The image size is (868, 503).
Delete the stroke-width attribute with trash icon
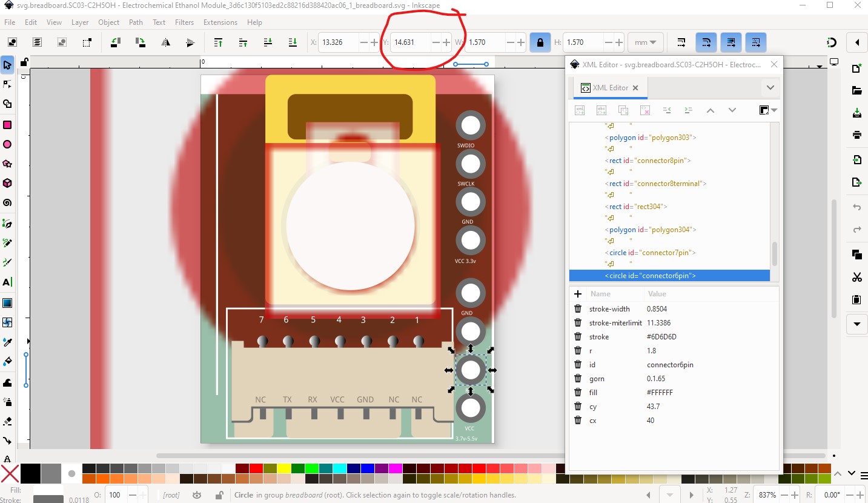pos(578,309)
